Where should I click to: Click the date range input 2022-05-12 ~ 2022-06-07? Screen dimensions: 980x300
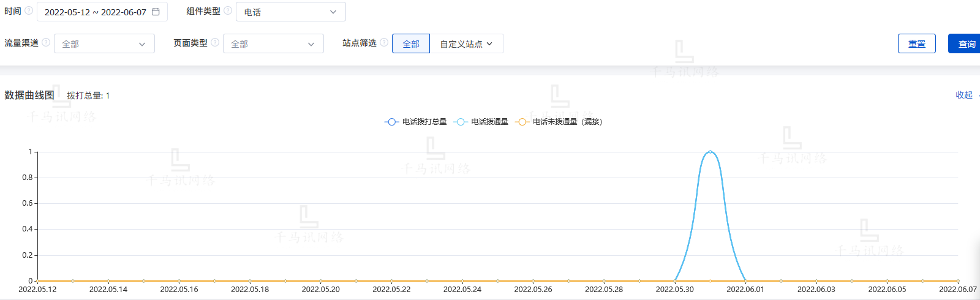click(x=95, y=12)
